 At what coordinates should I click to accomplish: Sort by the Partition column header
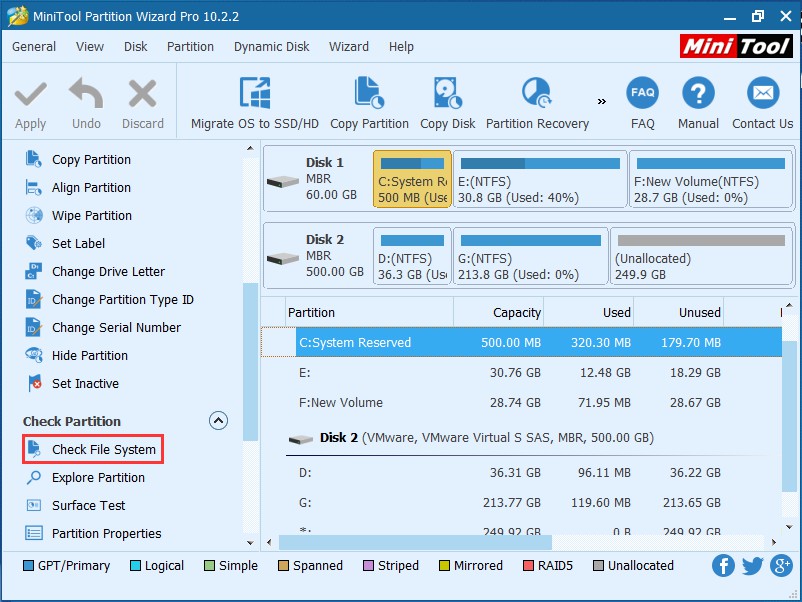pos(369,313)
